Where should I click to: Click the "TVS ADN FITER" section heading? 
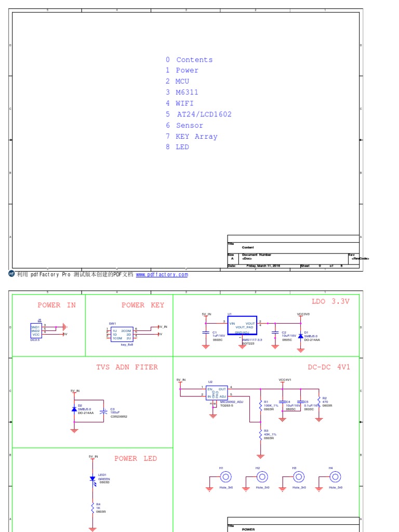coord(127,367)
